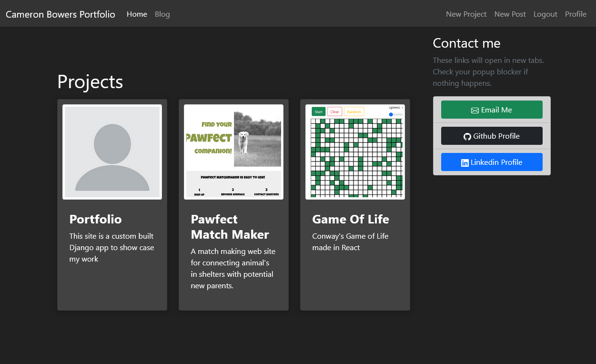Open the Pawfect Match Maker thumbnail
The image size is (596, 364).
click(x=233, y=152)
